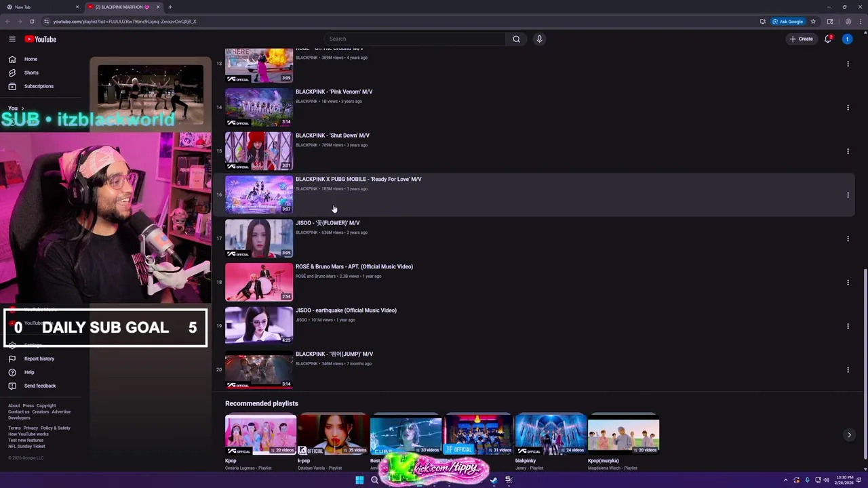Click the 'JUMP' M/V title
This screenshot has height=488, width=868.
point(334,354)
